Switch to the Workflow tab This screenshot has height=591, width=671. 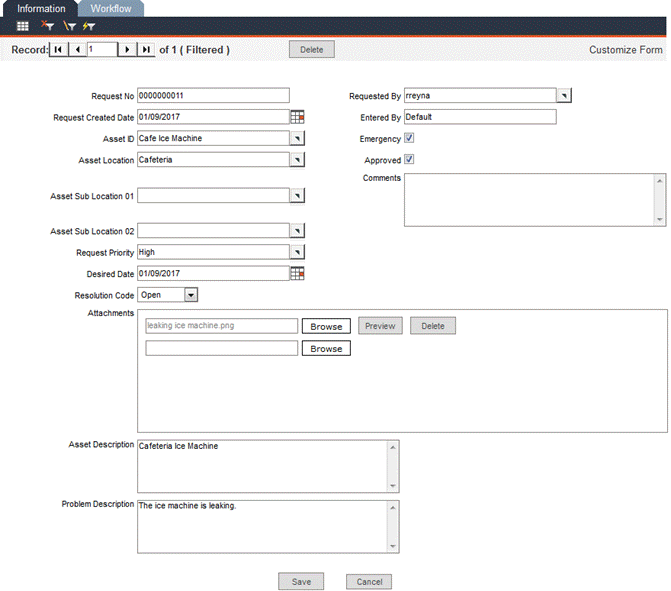tap(111, 9)
